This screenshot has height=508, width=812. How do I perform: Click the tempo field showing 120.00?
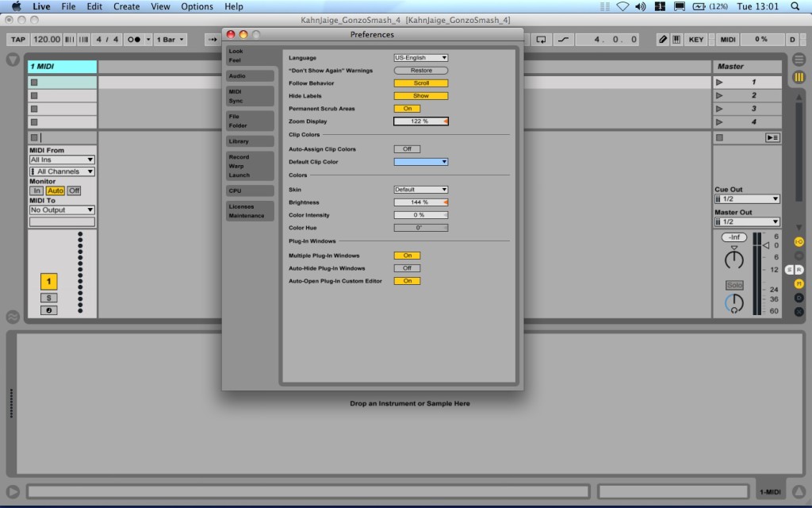(x=47, y=39)
